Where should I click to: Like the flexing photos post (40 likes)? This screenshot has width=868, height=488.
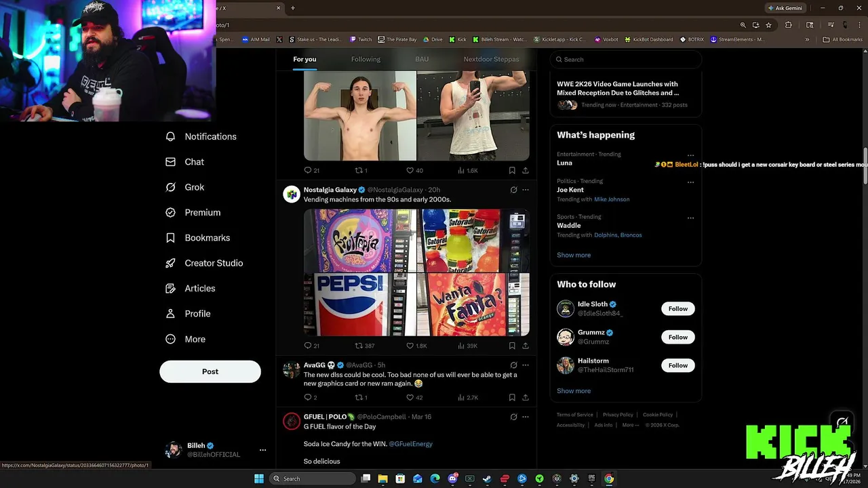click(414, 171)
